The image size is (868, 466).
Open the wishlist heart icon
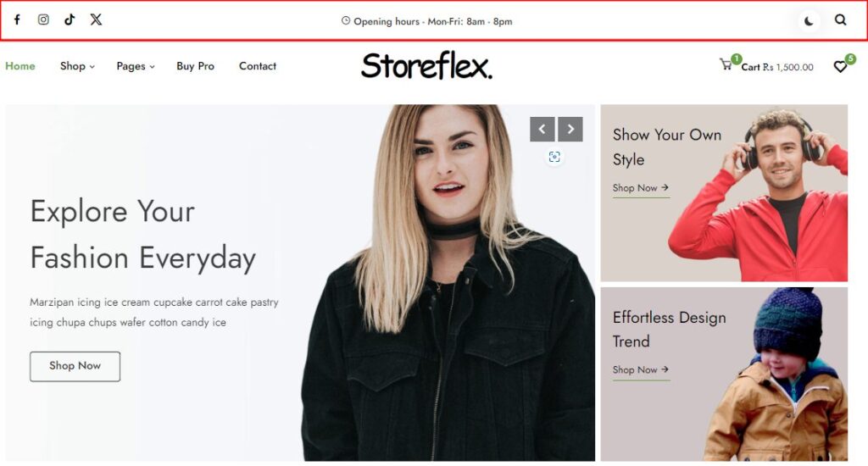pos(840,66)
